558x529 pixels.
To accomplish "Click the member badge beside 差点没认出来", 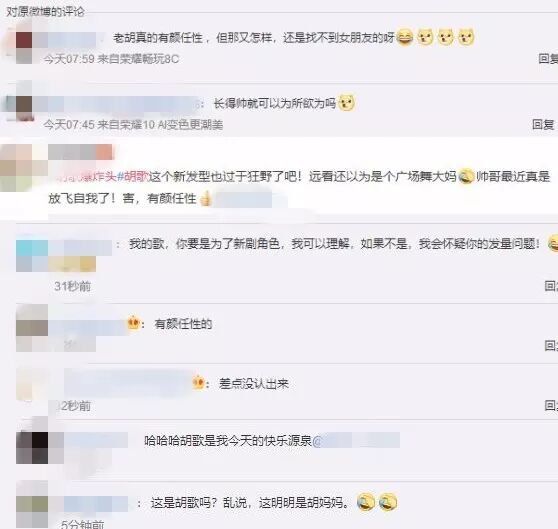I will tap(198, 383).
